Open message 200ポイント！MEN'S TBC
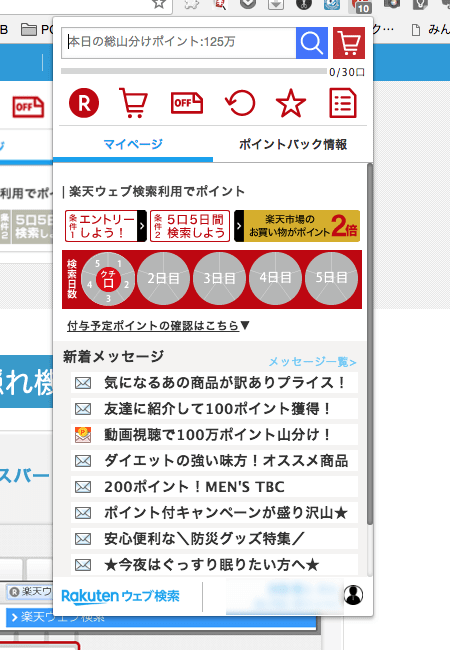 pyautogui.click(x=214, y=487)
